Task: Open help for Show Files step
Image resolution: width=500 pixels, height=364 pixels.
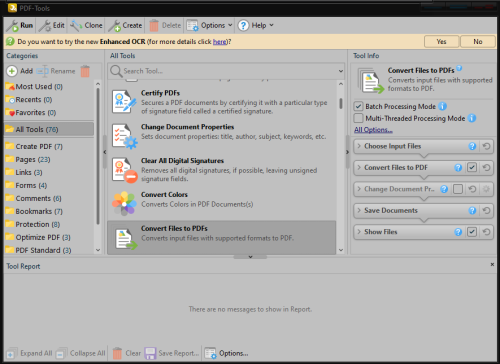Action: tap(458, 232)
